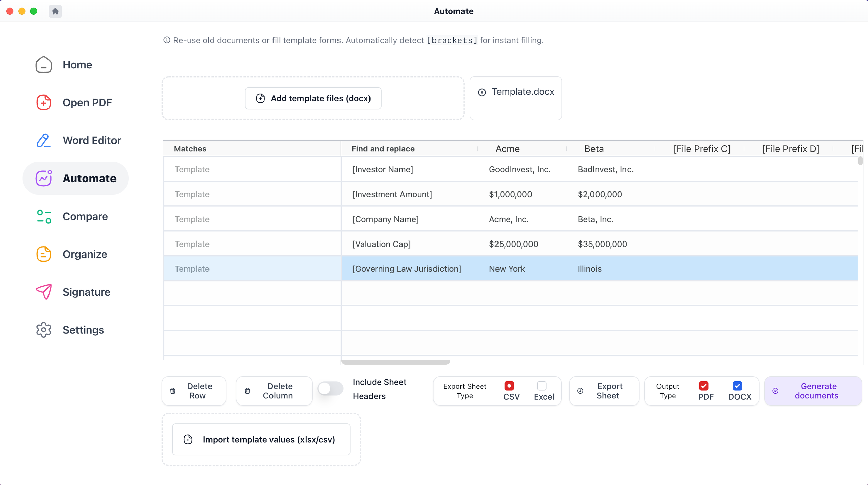Open the Word Editor pen icon

tap(43, 140)
